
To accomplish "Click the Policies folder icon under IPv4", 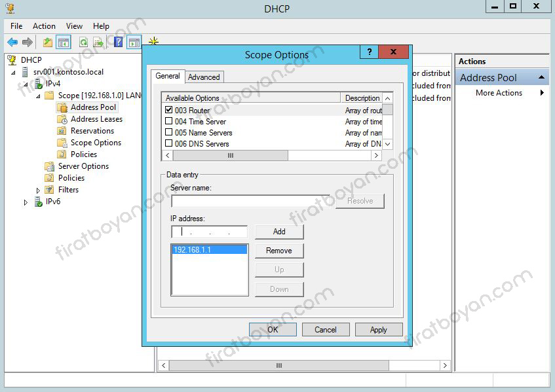I will point(49,178).
